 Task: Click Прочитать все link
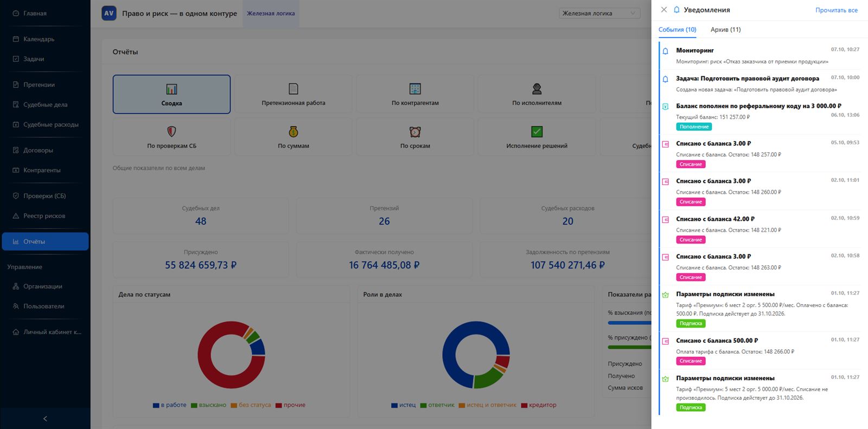[x=837, y=10]
